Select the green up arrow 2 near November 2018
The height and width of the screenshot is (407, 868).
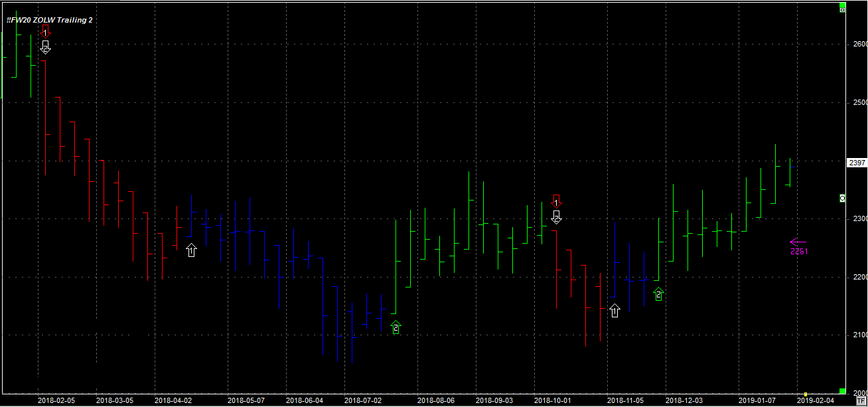click(658, 294)
